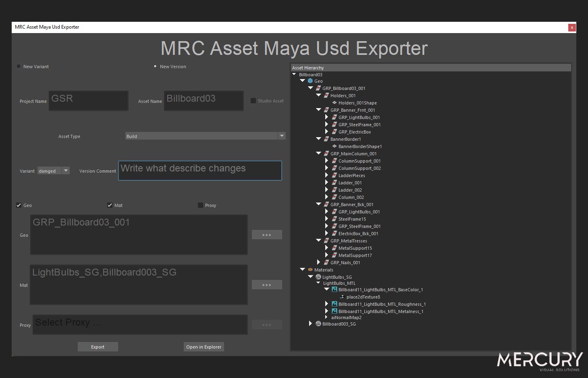Click the Version Comment text field

pos(200,171)
